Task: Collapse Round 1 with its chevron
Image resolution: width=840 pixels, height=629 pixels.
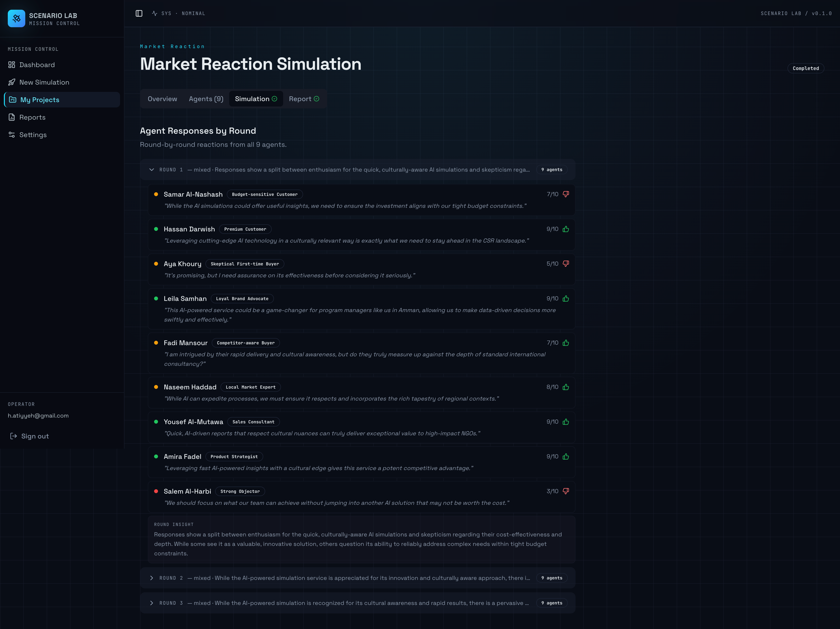Action: 151,170
